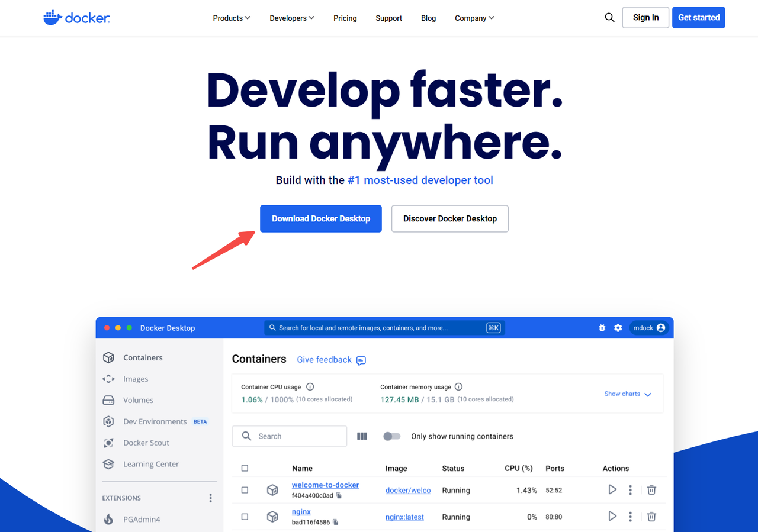This screenshot has height=532, width=758.
Task: Click the Docker Scout icon in sidebar
Action: pyautogui.click(x=108, y=443)
